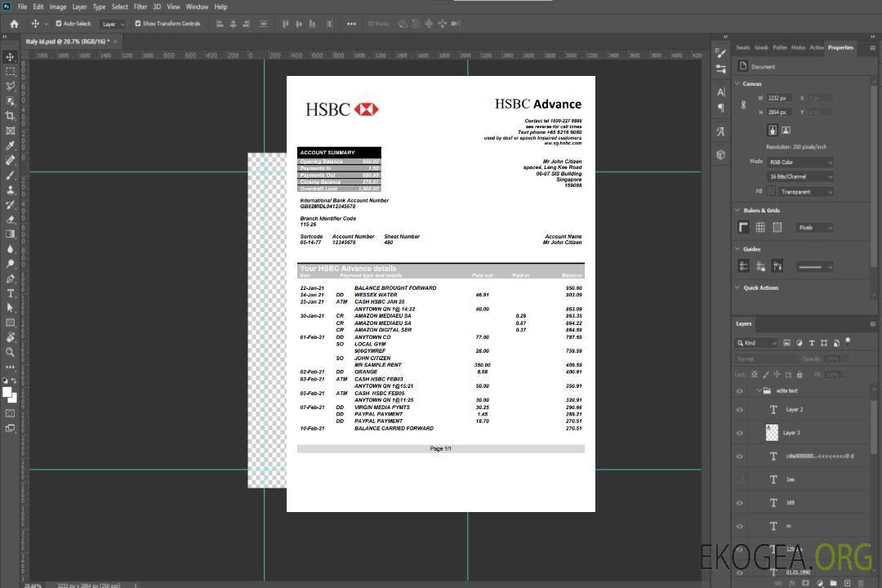The width and height of the screenshot is (882, 588).
Task: Select the Horizontal Type tool
Action: 10,293
